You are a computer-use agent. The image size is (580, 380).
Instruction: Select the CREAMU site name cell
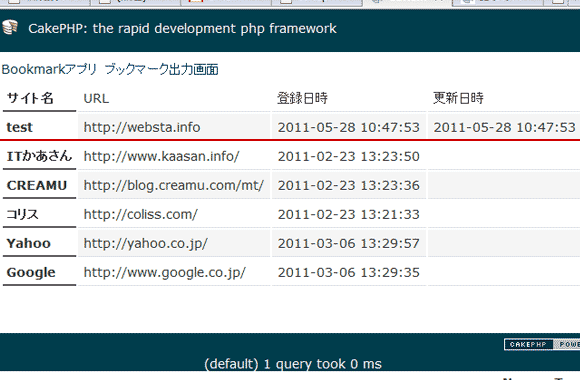(39, 185)
